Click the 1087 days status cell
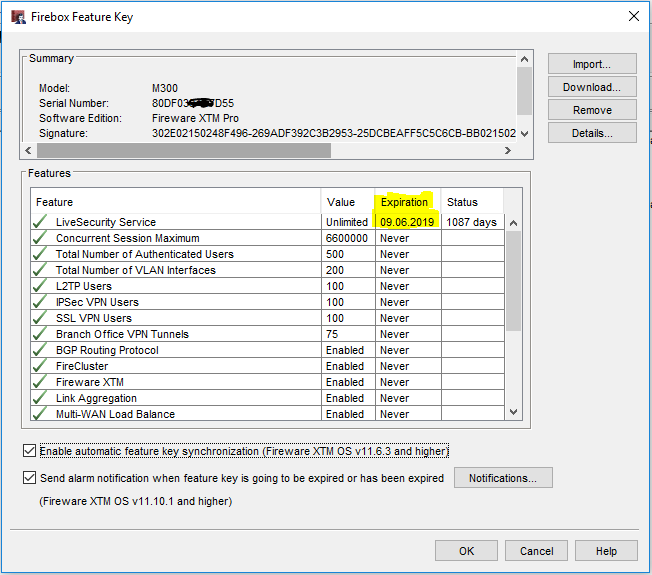This screenshot has width=652, height=575. [x=471, y=222]
